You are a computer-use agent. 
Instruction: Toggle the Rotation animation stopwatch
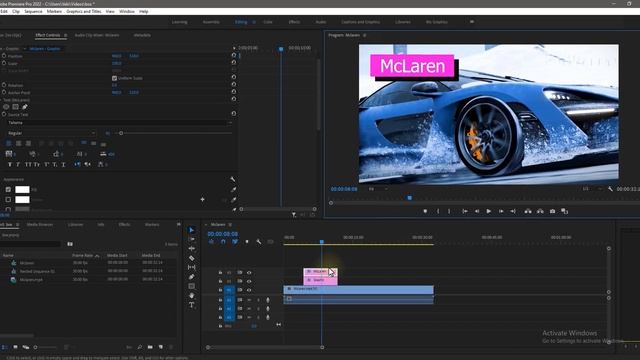pyautogui.click(x=4, y=85)
